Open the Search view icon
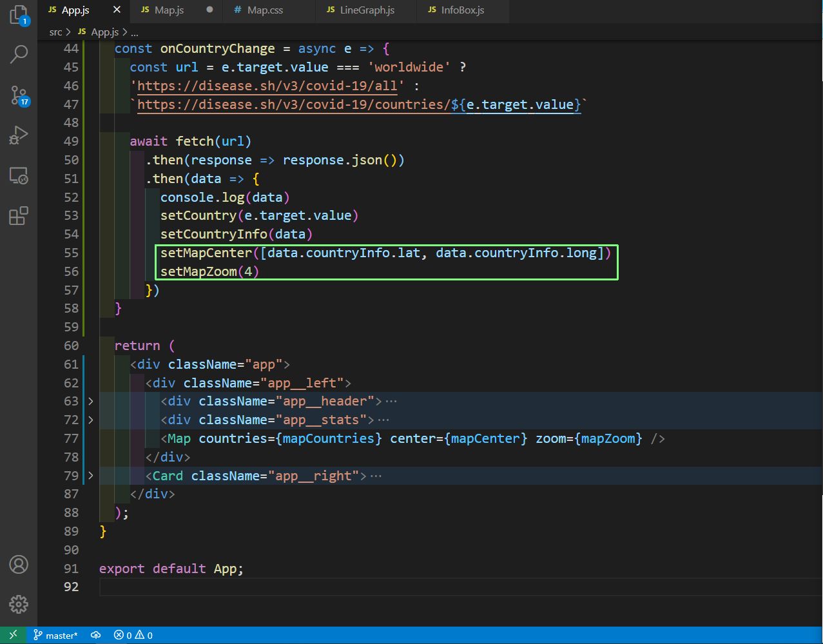 [19, 55]
